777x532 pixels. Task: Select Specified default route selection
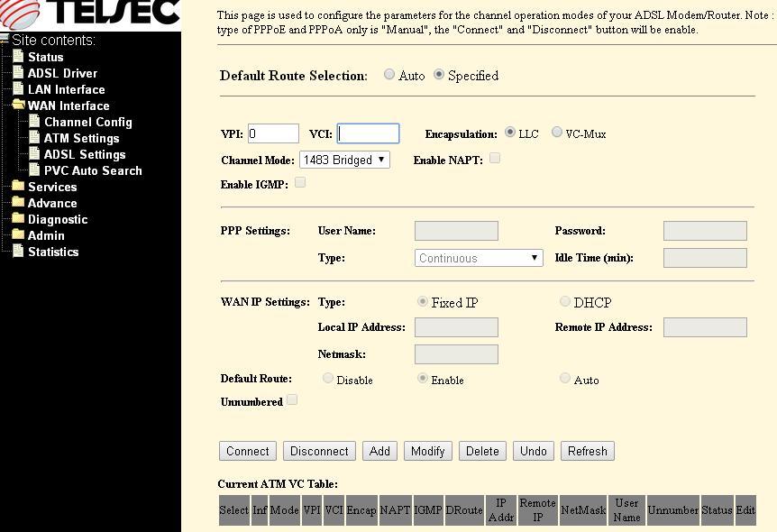(x=439, y=74)
